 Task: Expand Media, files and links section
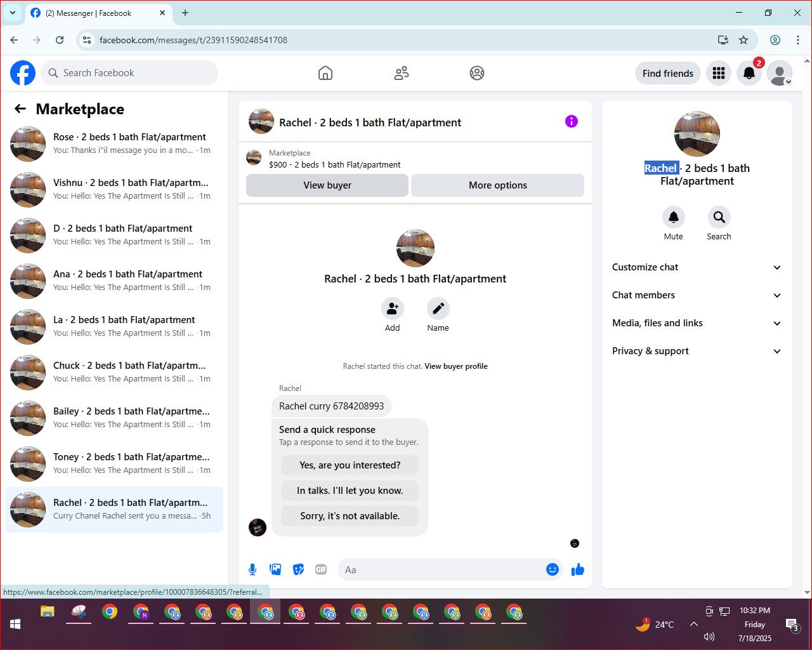697,323
